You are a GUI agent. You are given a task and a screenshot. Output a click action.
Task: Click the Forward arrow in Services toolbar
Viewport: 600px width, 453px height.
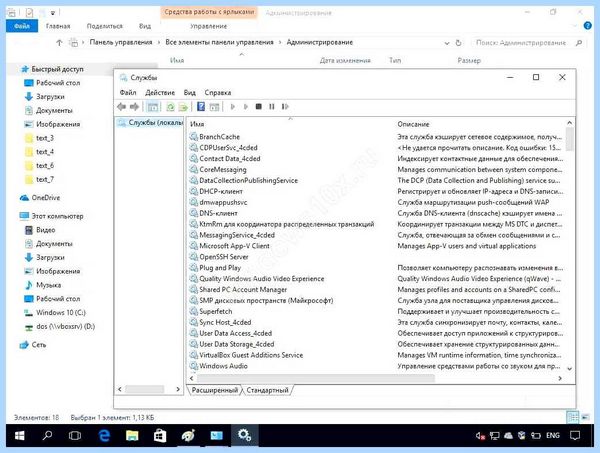point(134,107)
